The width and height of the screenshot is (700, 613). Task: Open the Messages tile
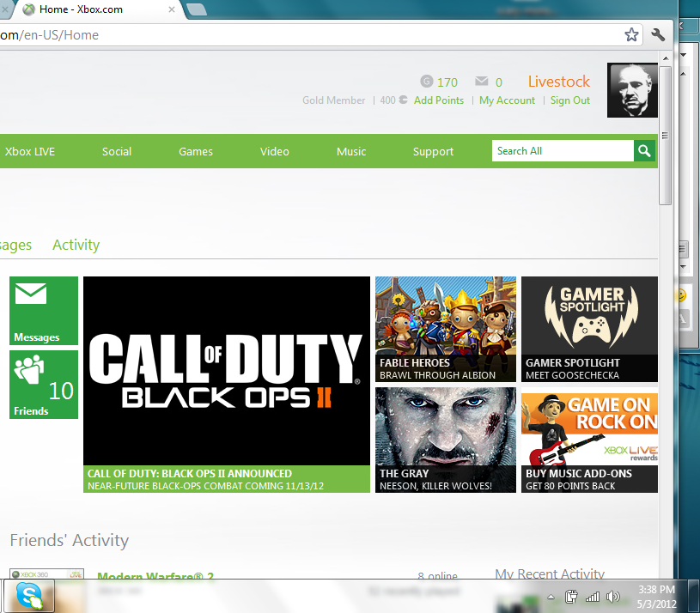pos(44,311)
